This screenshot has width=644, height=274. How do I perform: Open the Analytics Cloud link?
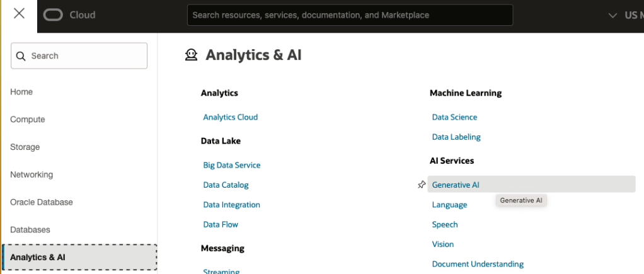click(x=230, y=117)
